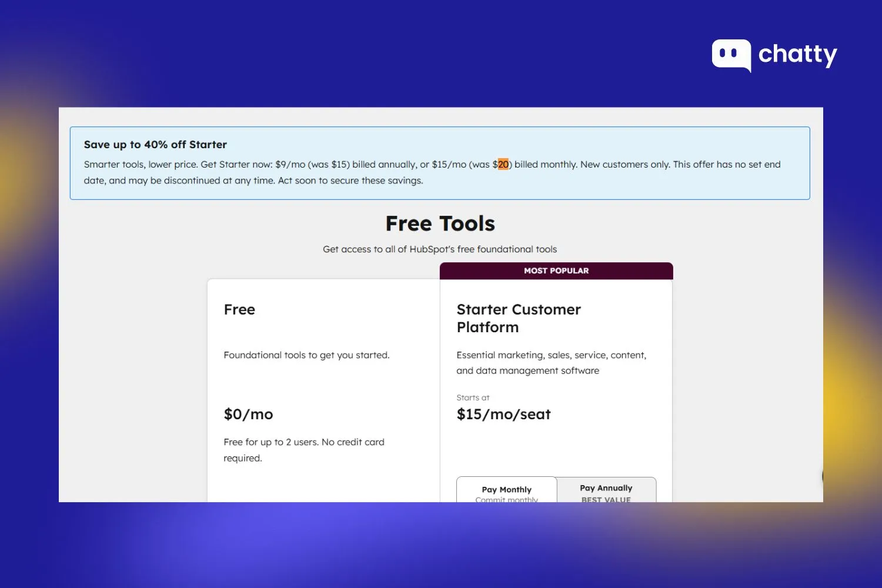This screenshot has height=588, width=882.
Task: Click the highlighted '20' price text
Action: pyautogui.click(x=503, y=165)
